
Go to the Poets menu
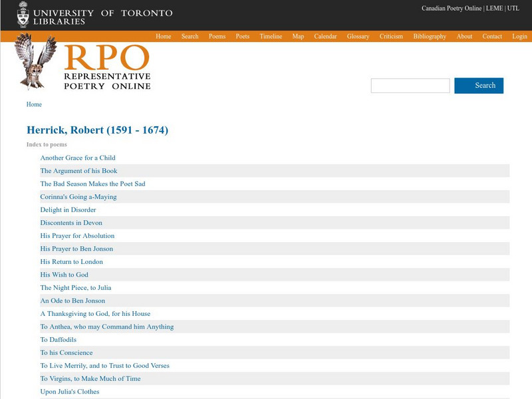[x=243, y=37]
